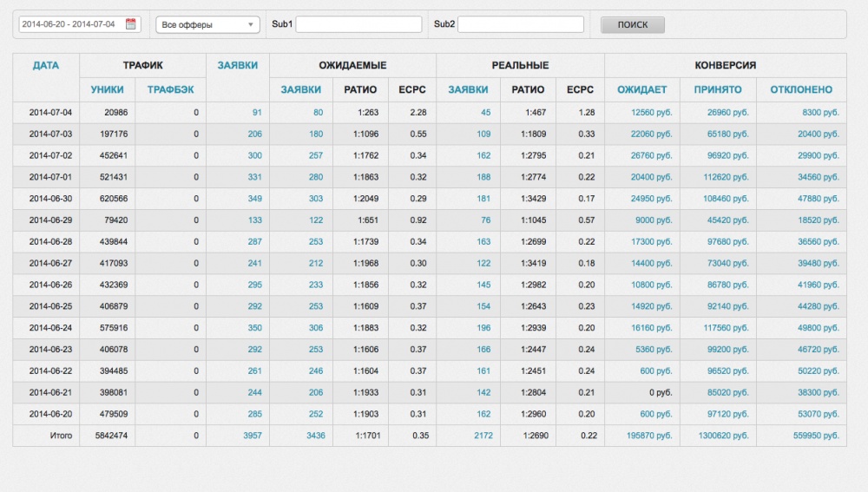This screenshot has width=868, height=492.
Task: Open requests count 206 for 2014-07-03
Action: (x=254, y=134)
